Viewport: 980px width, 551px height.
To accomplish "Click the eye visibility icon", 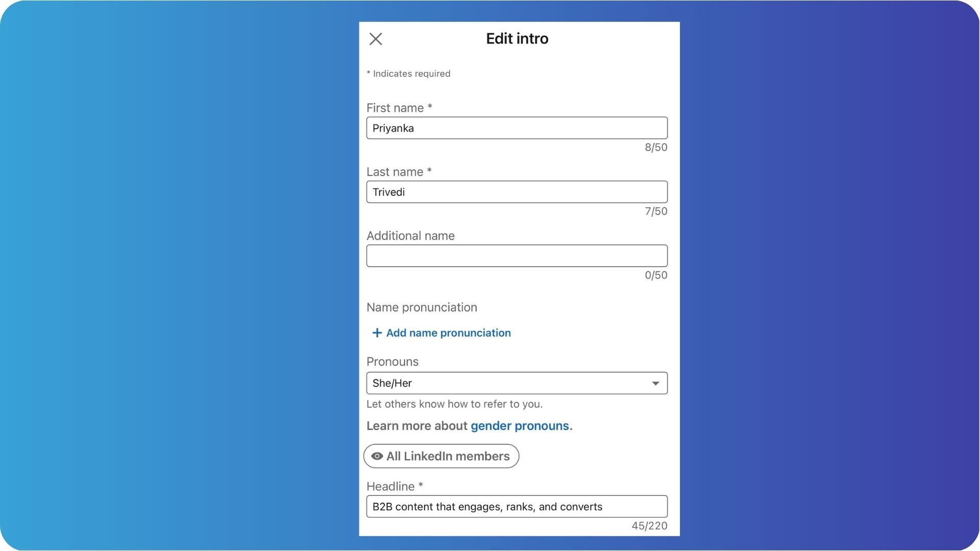I will [377, 456].
